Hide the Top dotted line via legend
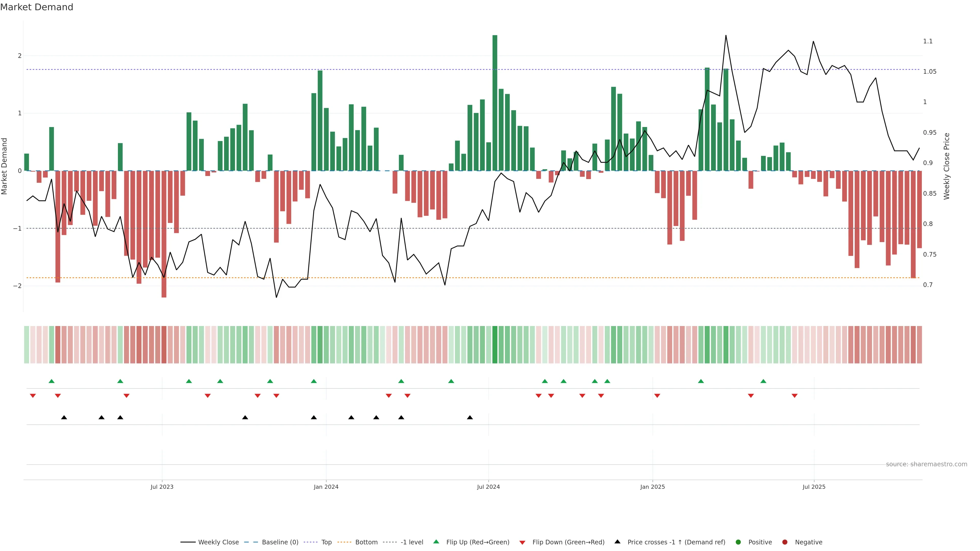The height and width of the screenshot is (551, 980). 326,542
